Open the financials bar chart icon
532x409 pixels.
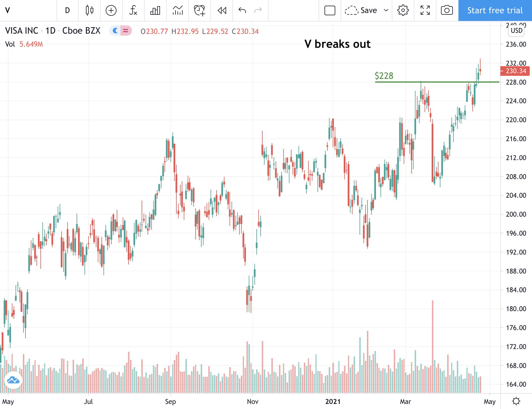155,10
